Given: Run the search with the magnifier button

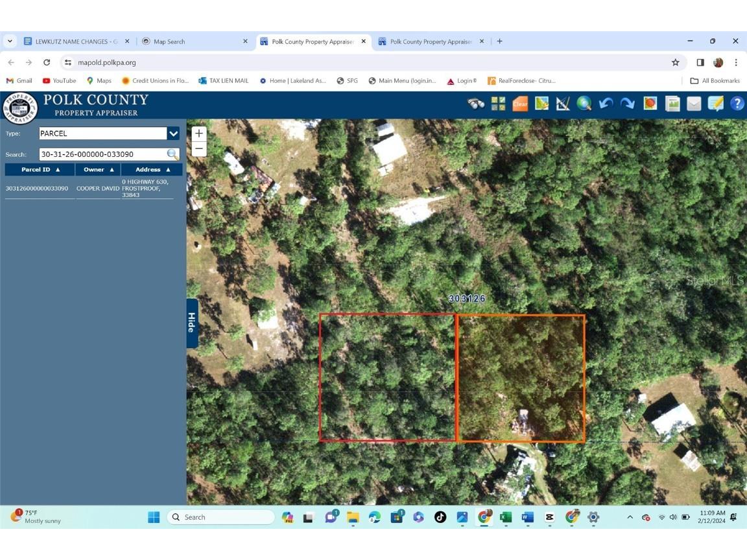Looking at the screenshot, I should (172, 154).
